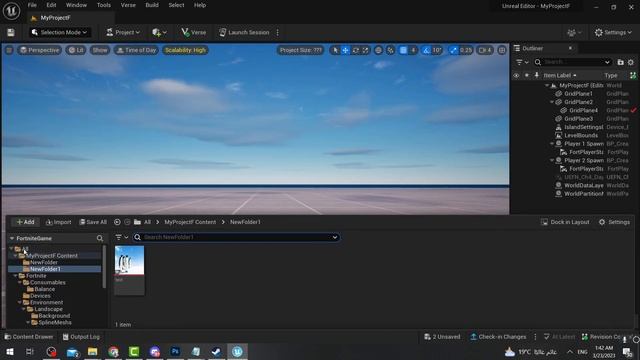Open the Window menu
640x360 pixels.
point(76,5)
